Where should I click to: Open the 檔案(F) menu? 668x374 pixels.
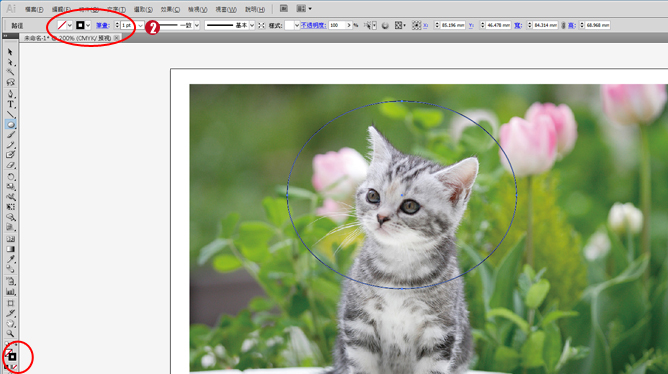coord(34,9)
